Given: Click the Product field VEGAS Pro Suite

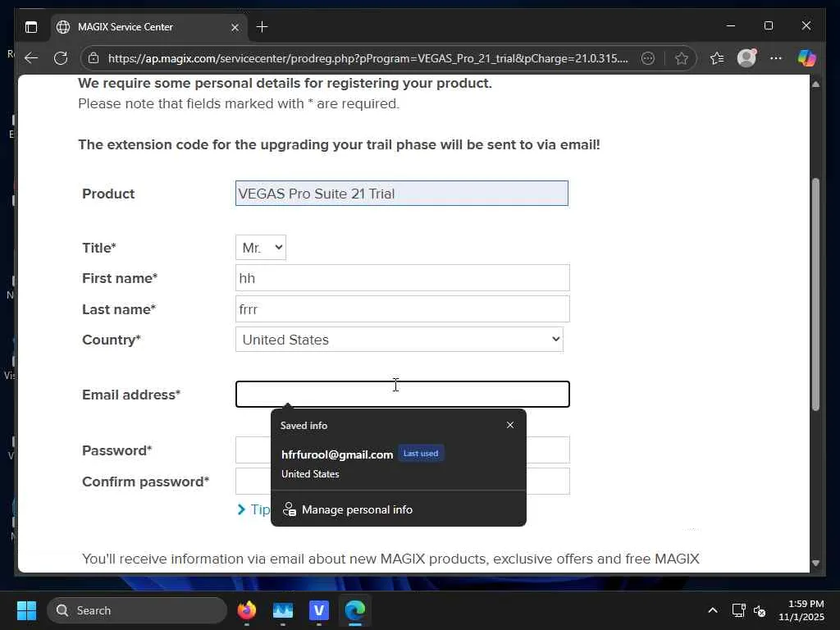Looking at the screenshot, I should coord(401,194).
